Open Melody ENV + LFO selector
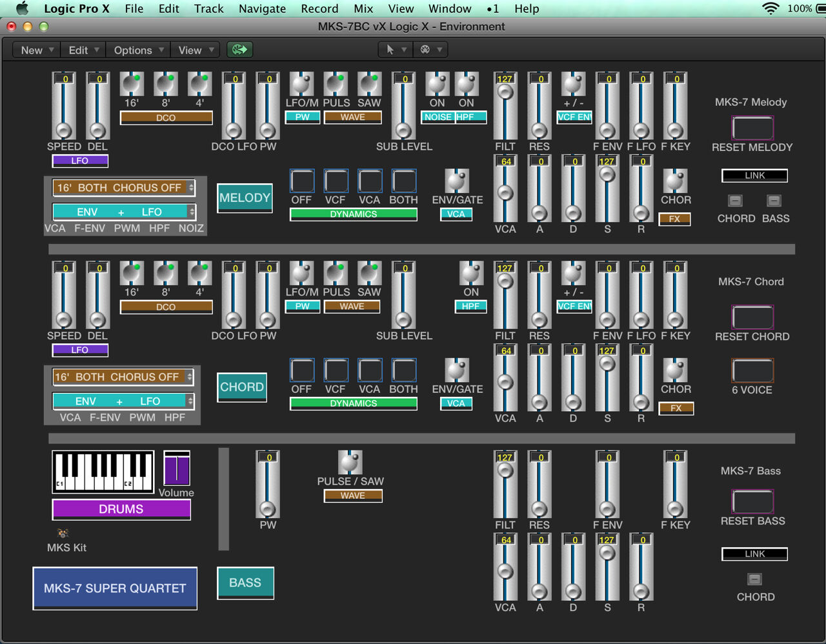 124,212
